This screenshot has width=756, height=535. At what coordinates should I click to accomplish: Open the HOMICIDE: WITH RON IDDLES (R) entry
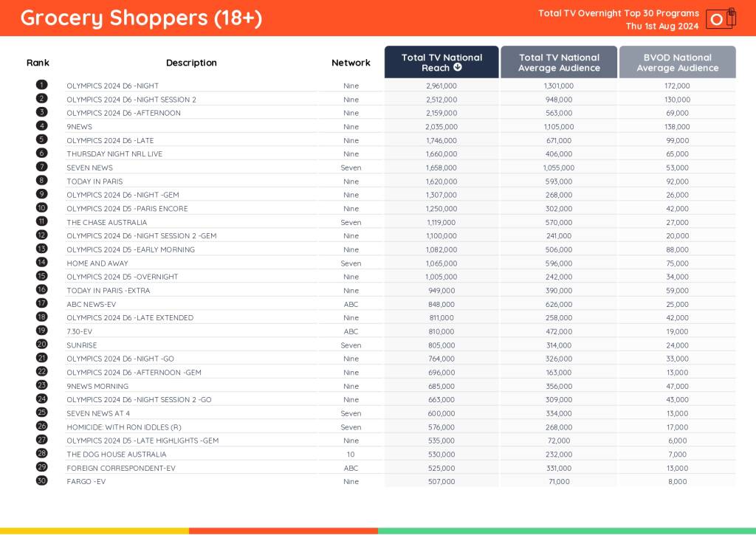pos(123,427)
